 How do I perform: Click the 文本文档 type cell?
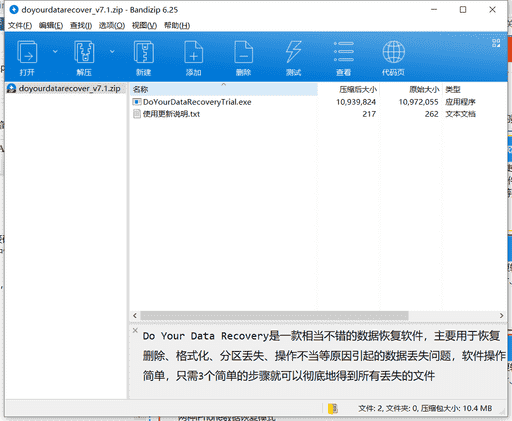460,114
